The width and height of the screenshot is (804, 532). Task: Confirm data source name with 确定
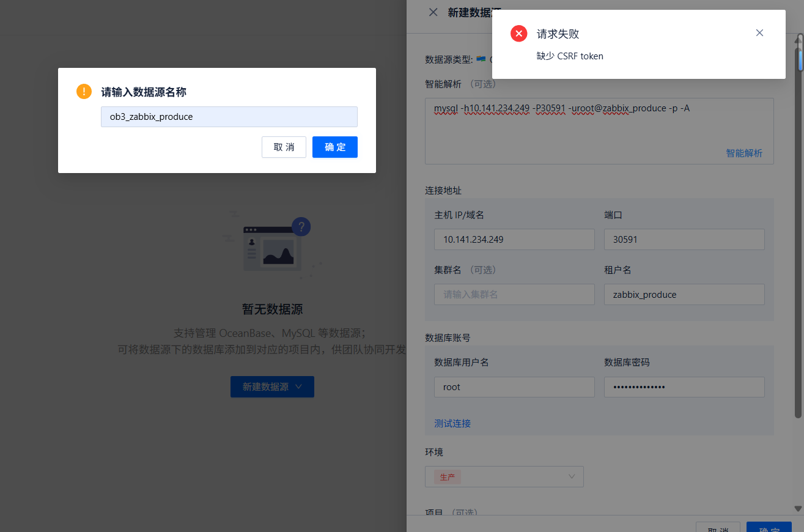tap(334, 147)
